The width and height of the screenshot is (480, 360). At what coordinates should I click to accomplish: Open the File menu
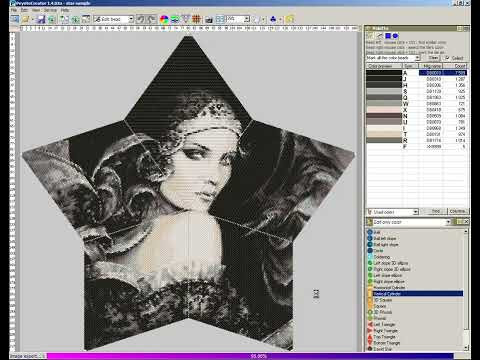click(x=14, y=10)
